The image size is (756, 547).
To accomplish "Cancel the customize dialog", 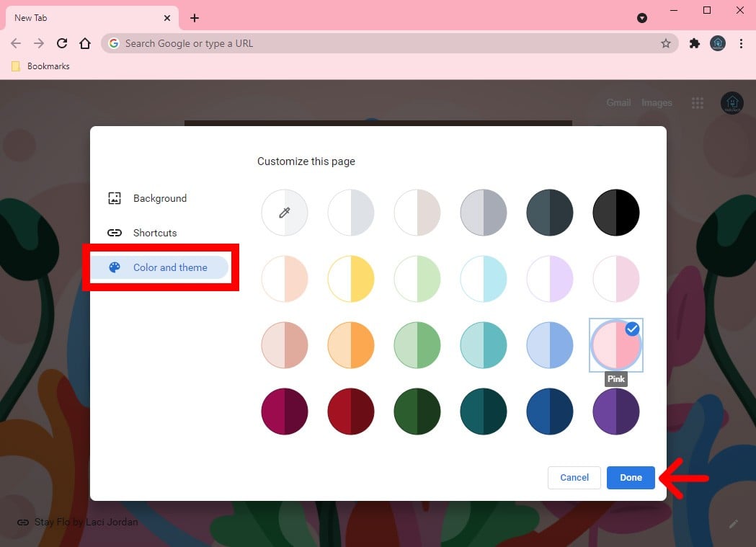I will (x=574, y=478).
